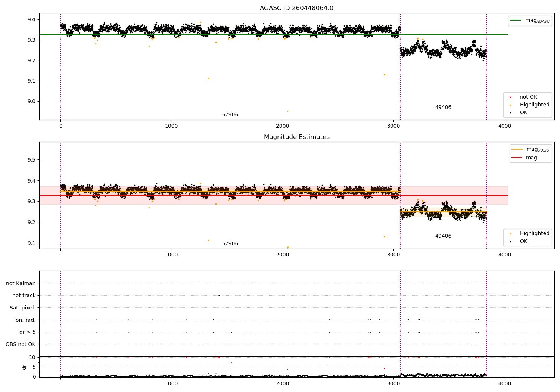560x392 pixels.
Task: Click the 'OBS not OK' row label
Action: pos(21,344)
